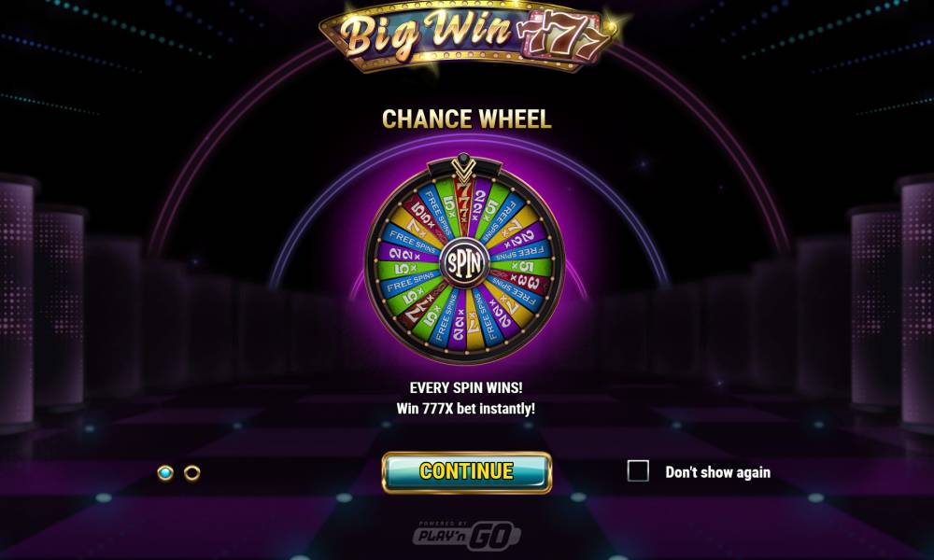Click the Don't show again label

point(717,472)
